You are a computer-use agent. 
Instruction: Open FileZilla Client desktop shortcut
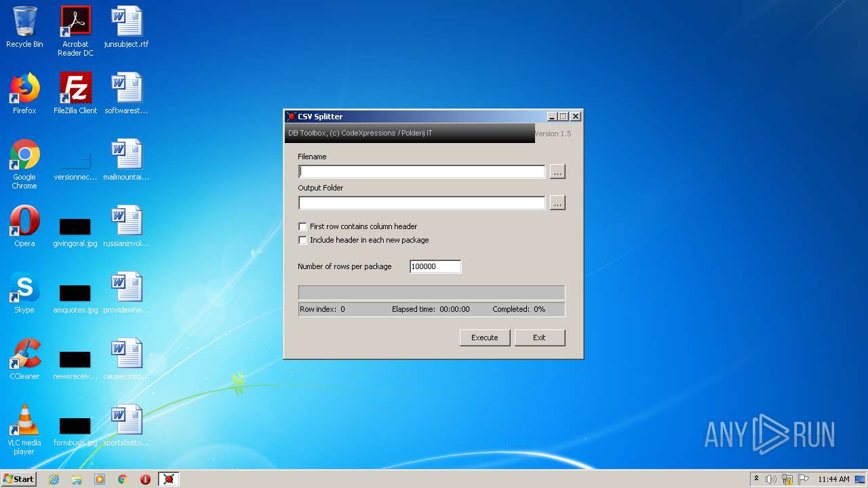[75, 94]
